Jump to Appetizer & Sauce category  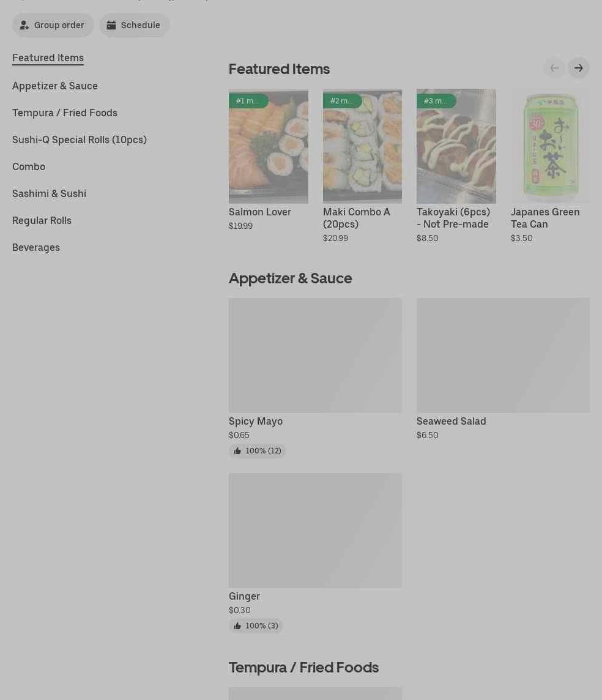click(x=55, y=86)
